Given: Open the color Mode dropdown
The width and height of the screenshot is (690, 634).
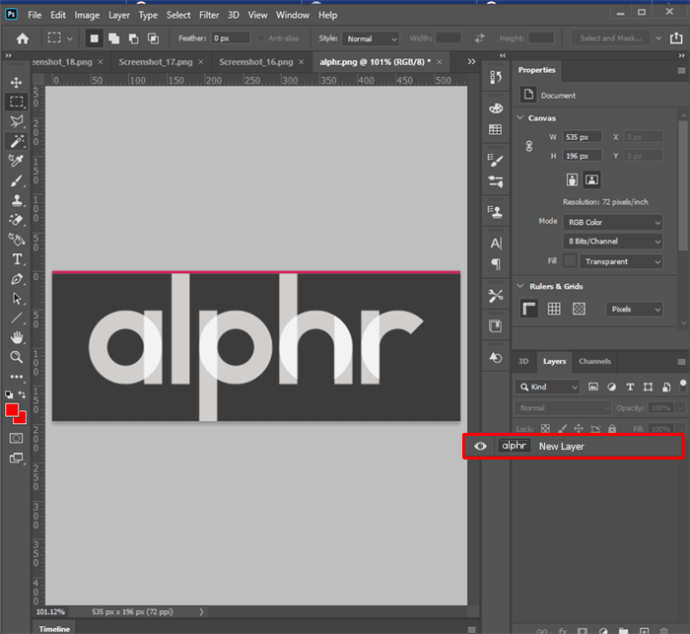Looking at the screenshot, I should [613, 222].
